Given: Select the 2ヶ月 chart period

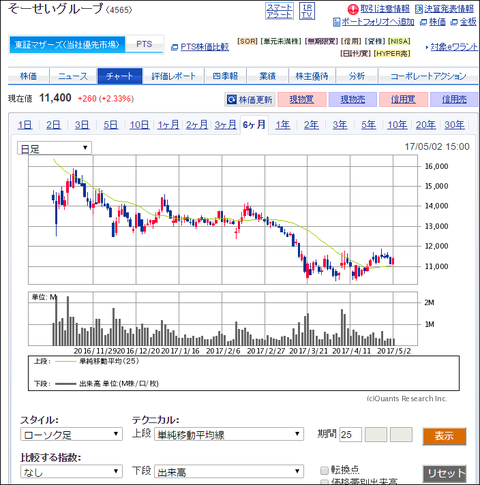Looking at the screenshot, I should (x=197, y=125).
